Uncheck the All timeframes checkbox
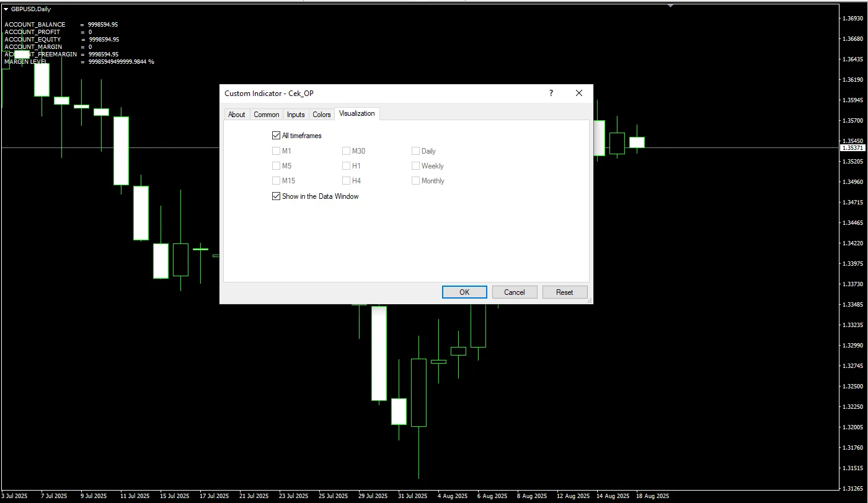This screenshot has width=868, height=503. (277, 136)
